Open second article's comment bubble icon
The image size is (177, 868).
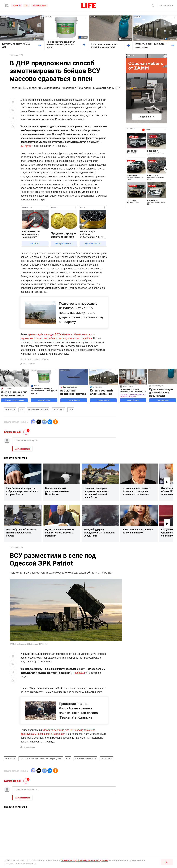coord(26,781)
